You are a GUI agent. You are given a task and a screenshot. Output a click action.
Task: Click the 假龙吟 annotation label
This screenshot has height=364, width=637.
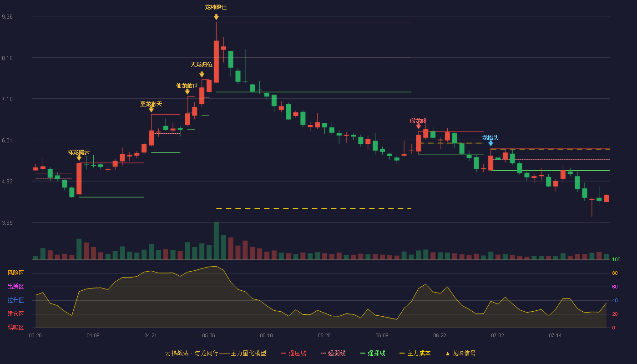[418, 121]
